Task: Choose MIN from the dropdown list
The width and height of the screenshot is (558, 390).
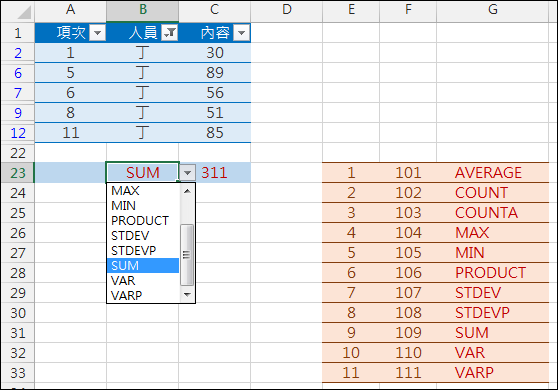Action: point(143,206)
